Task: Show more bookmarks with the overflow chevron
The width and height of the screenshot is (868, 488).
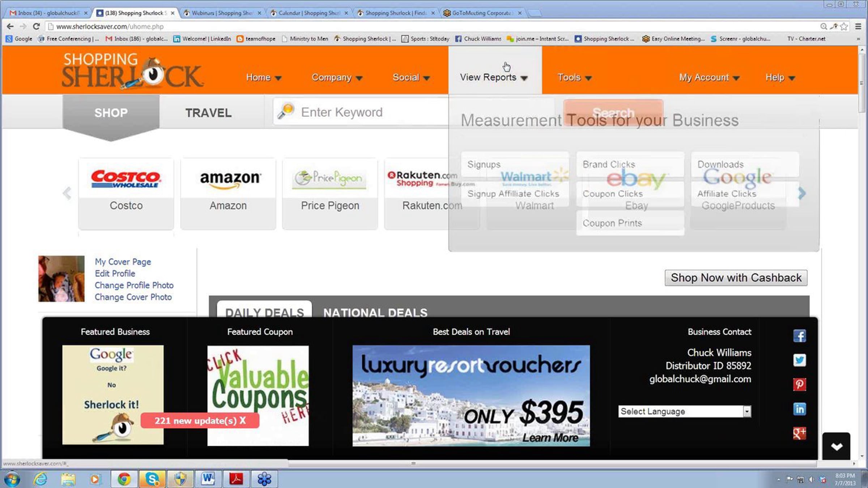Action: pyautogui.click(x=858, y=39)
